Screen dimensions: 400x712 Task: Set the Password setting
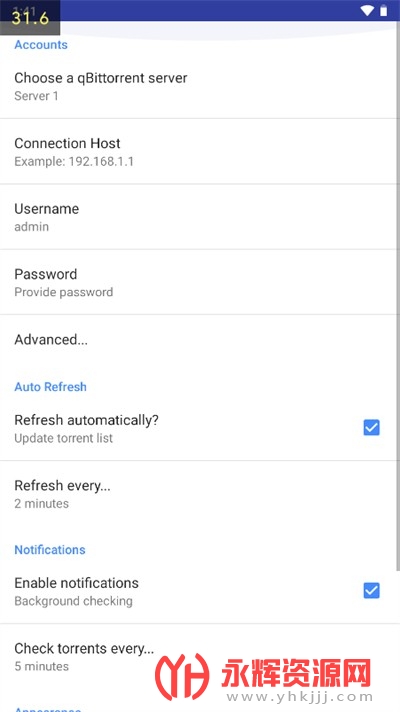200,282
